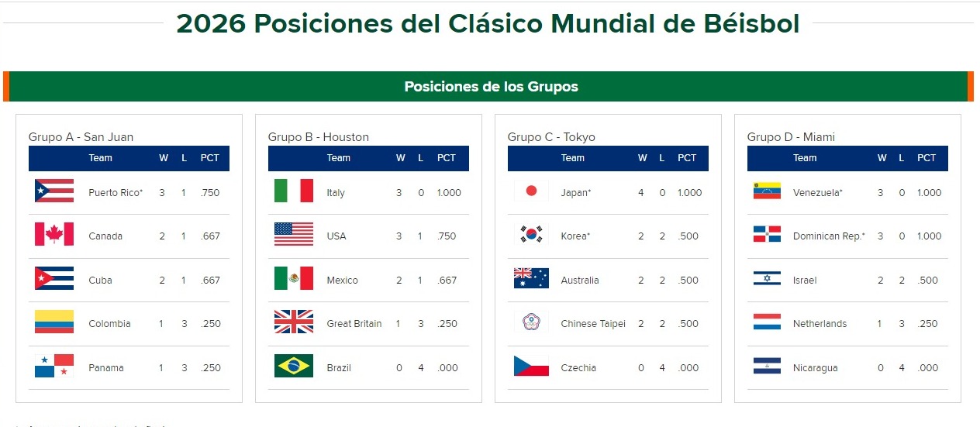
Task: Click the Brazil flag icon
Action: click(x=294, y=367)
